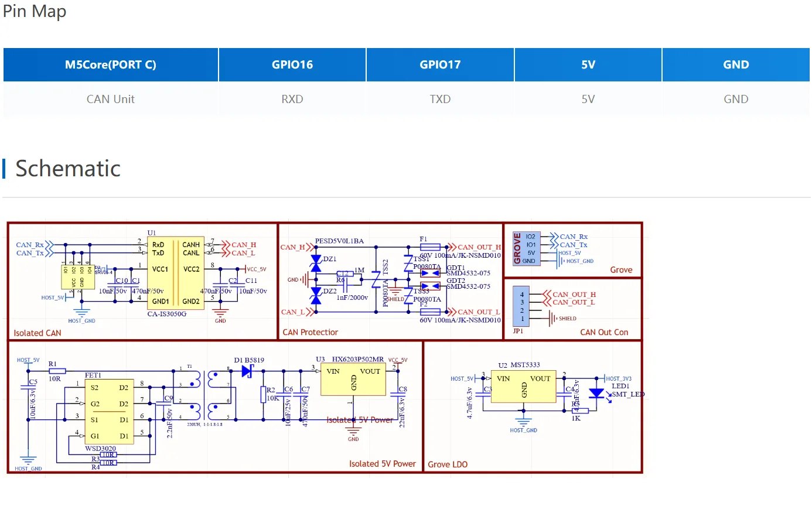The width and height of the screenshot is (812, 516).
Task: Click the U2 MST5333 yellow regulator symbol
Action: click(x=523, y=387)
